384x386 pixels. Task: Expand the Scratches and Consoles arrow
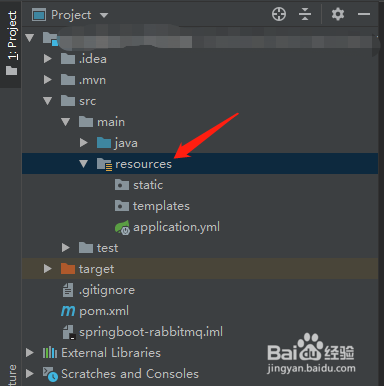click(30, 374)
